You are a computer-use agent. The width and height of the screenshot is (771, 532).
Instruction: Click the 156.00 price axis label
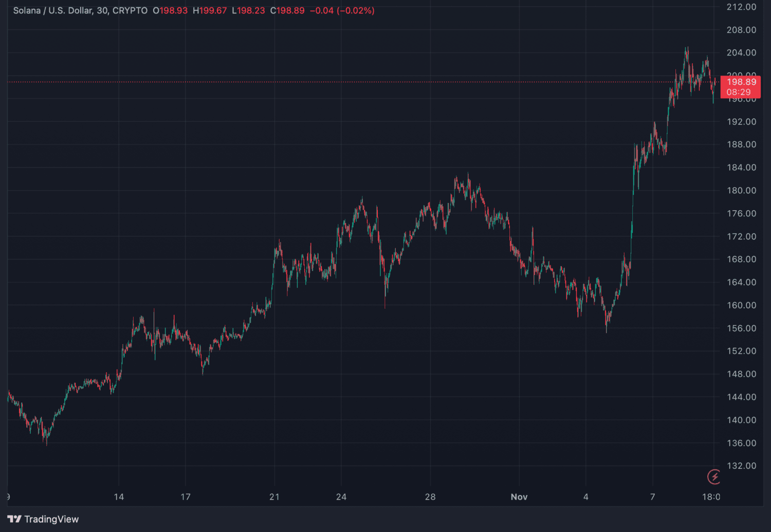point(741,328)
